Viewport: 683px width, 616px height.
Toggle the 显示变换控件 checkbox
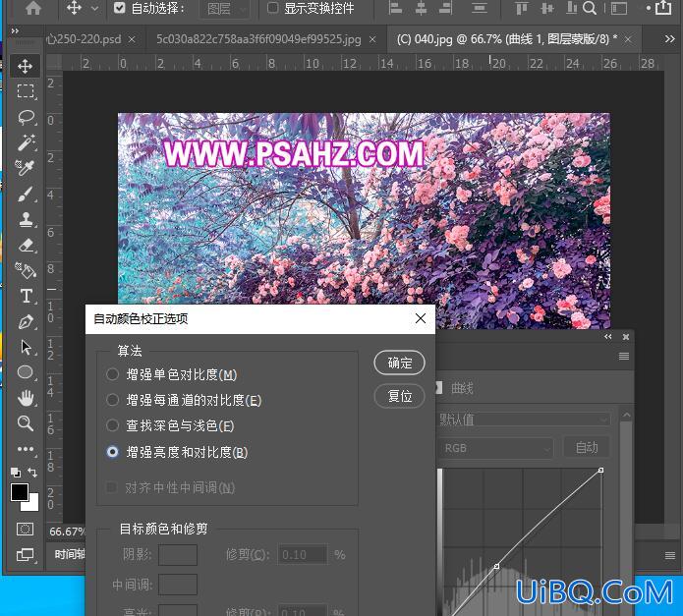point(272,8)
